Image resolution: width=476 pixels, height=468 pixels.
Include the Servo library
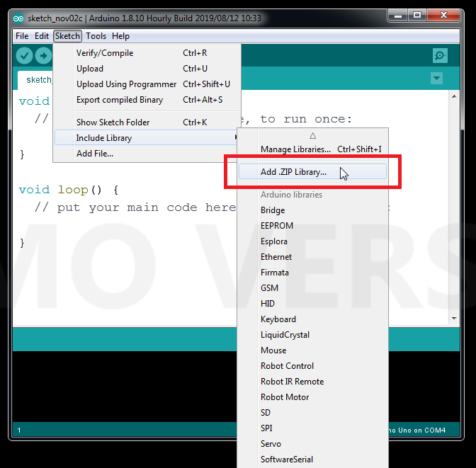[312, 444]
